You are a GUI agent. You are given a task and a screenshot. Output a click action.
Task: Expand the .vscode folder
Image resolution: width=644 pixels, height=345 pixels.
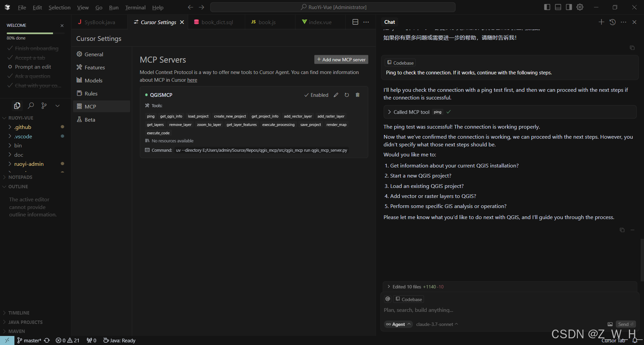pyautogui.click(x=35, y=137)
